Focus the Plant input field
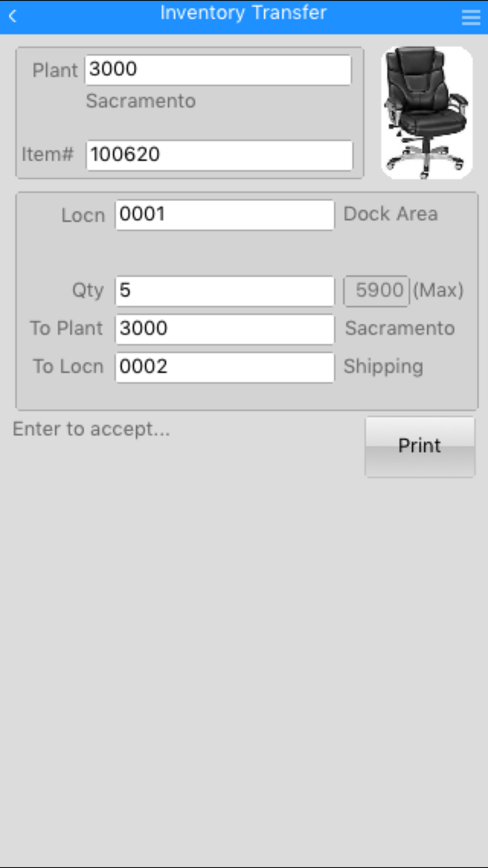This screenshot has width=488, height=868. [x=218, y=70]
